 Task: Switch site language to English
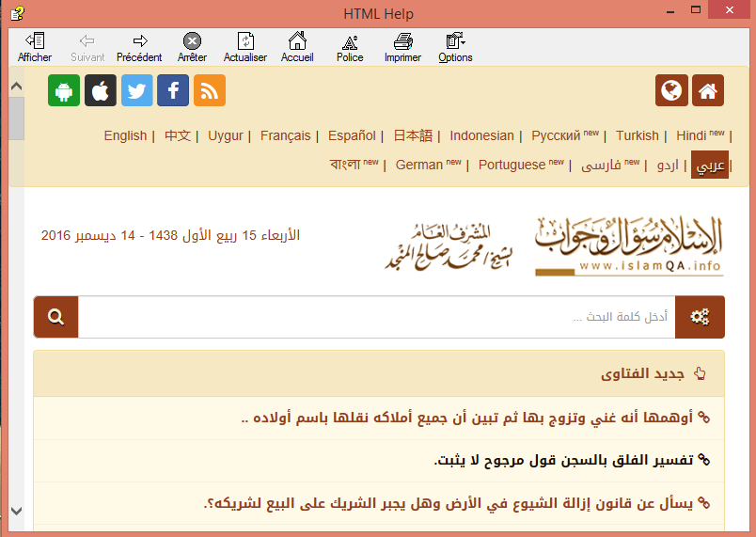(125, 136)
